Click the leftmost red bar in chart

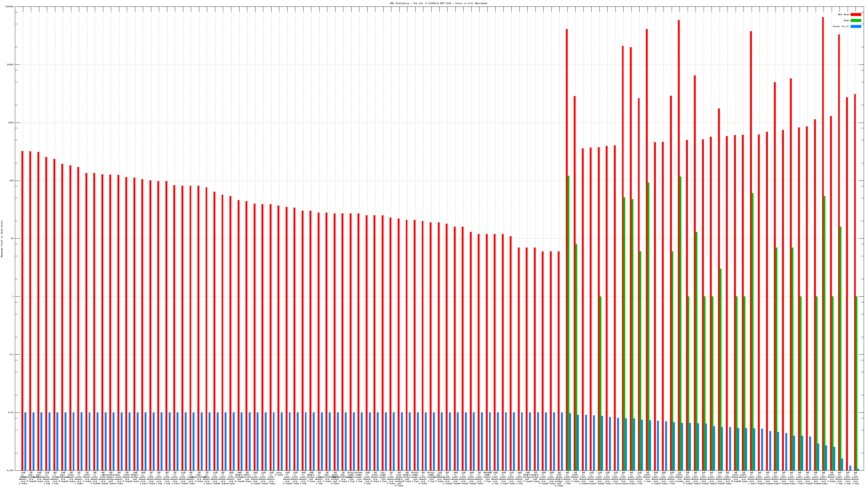pyautogui.click(x=22, y=303)
